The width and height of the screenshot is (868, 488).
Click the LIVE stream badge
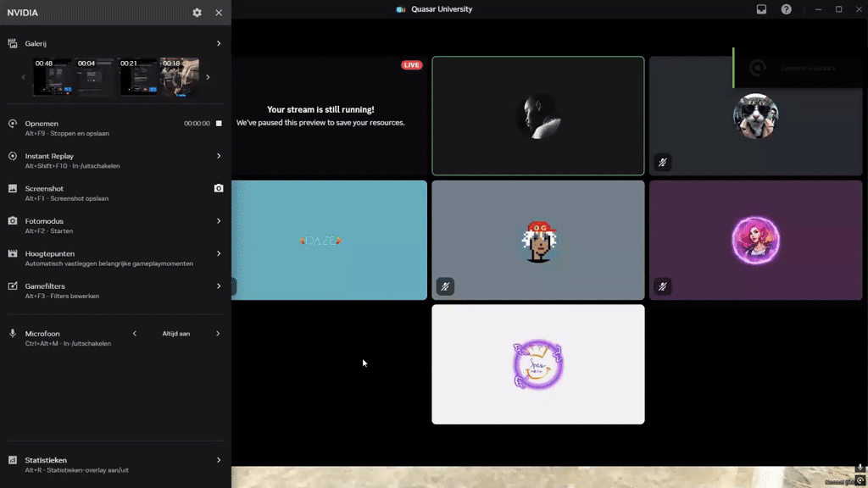411,64
